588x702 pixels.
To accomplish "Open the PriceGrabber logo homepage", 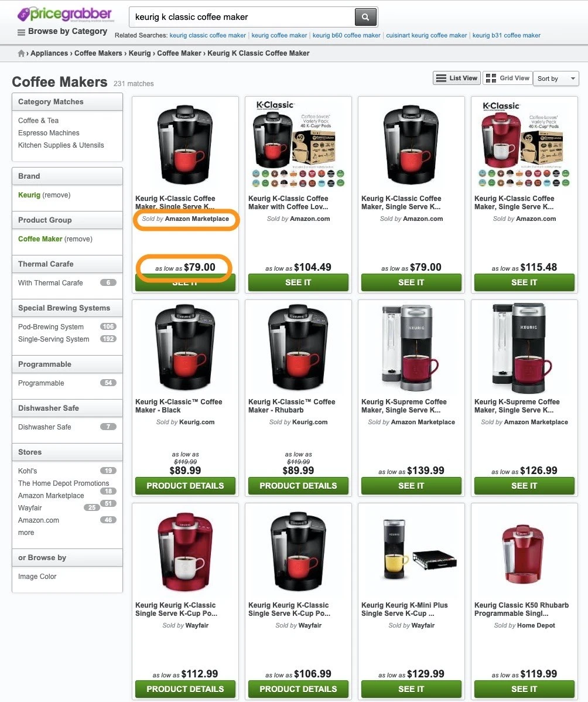I will tap(66, 14).
